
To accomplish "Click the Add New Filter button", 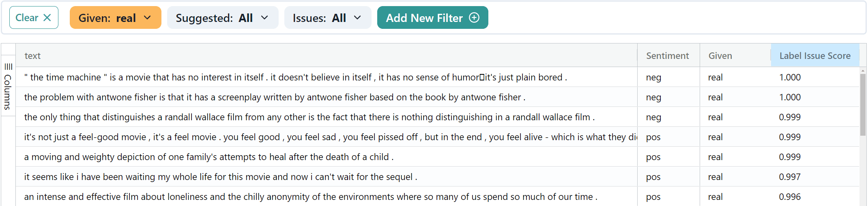I will (432, 18).
